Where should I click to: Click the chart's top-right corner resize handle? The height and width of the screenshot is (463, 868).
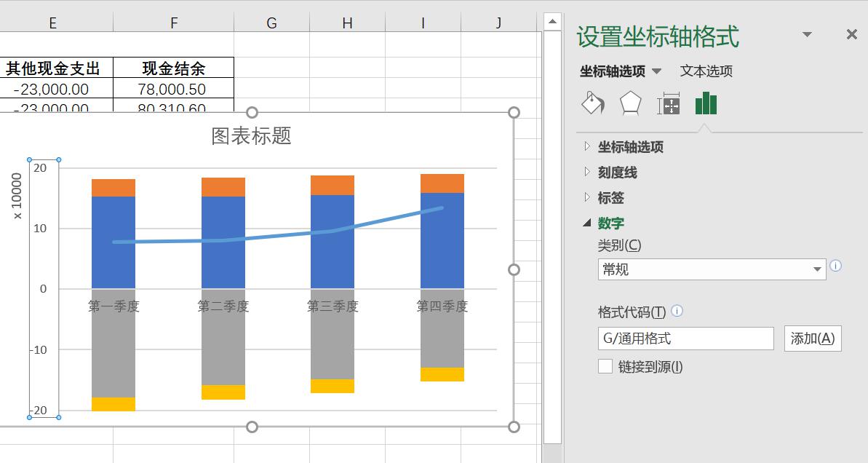pyautogui.click(x=514, y=112)
